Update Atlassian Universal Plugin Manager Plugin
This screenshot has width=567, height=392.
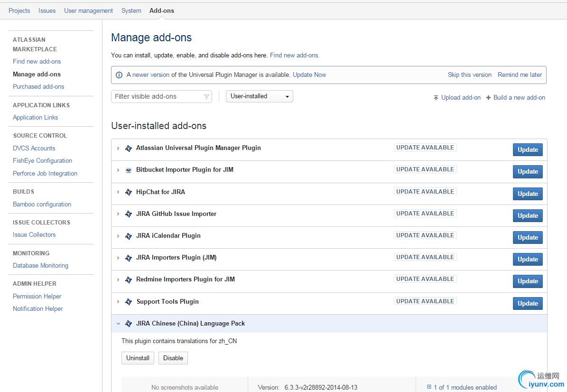tap(528, 149)
